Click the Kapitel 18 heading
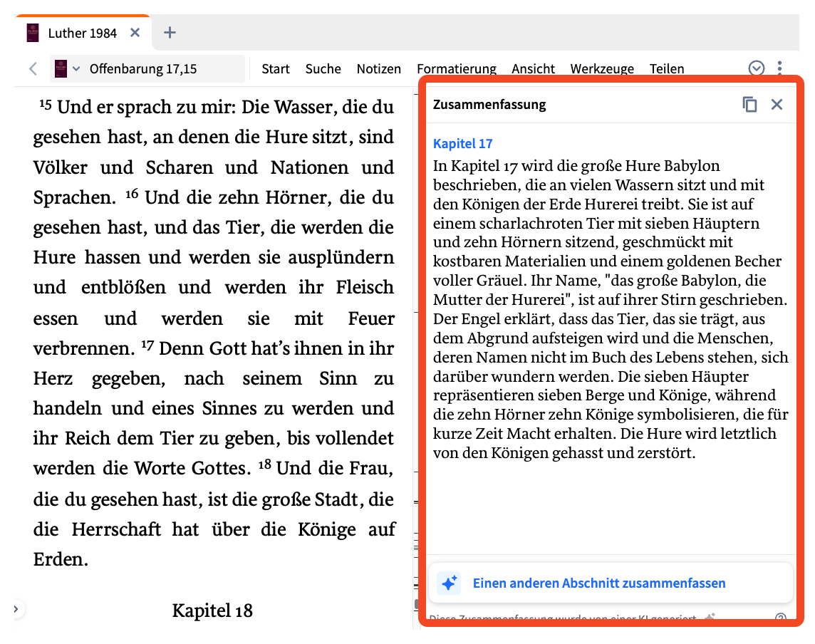Screen dimensions: 815x644 pyautogui.click(x=212, y=611)
